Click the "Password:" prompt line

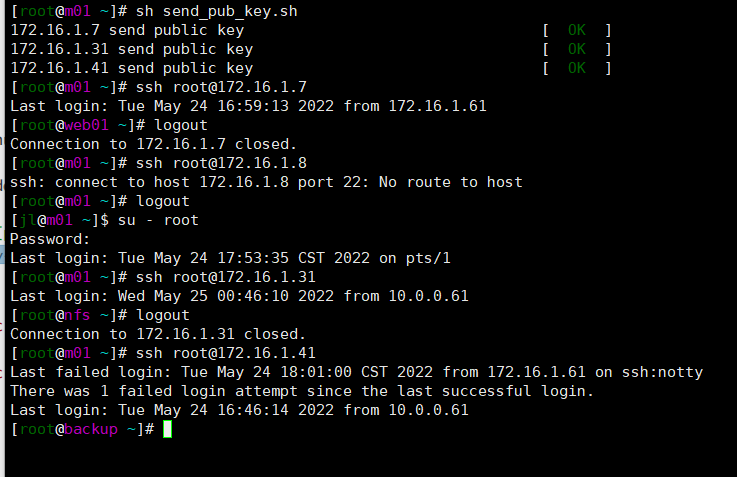click(50, 239)
